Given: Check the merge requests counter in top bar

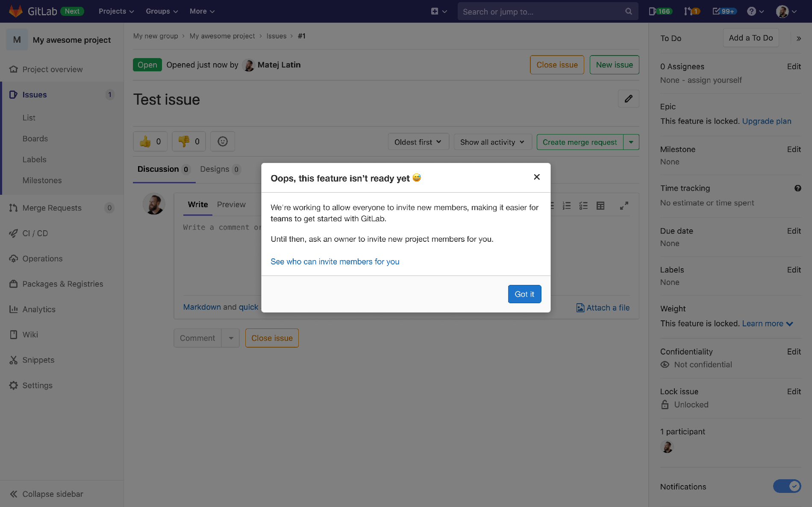Looking at the screenshot, I should (x=691, y=11).
